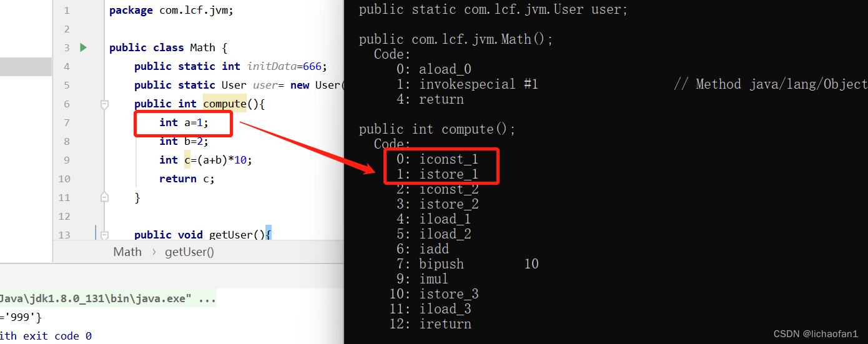Click '12: ireturn' bytecode line

click(x=430, y=324)
